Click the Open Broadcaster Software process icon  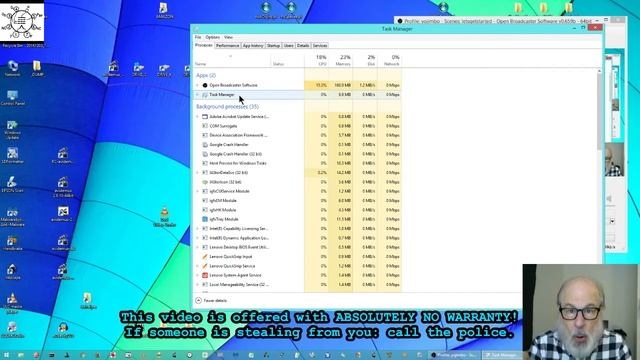pyautogui.click(x=205, y=85)
